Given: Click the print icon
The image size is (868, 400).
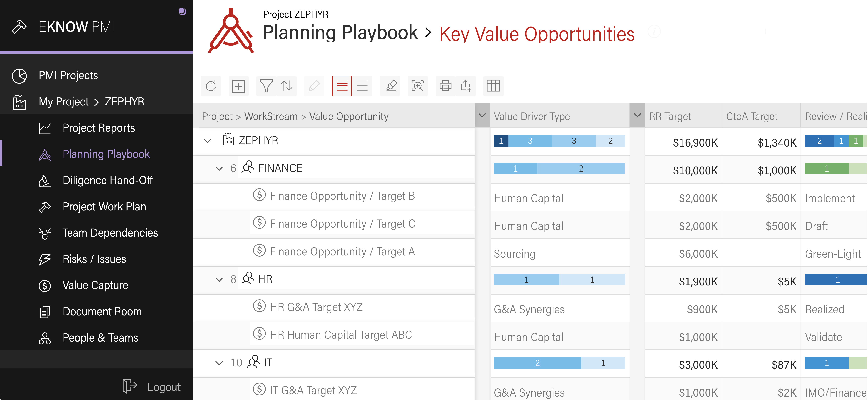Looking at the screenshot, I should coord(445,86).
